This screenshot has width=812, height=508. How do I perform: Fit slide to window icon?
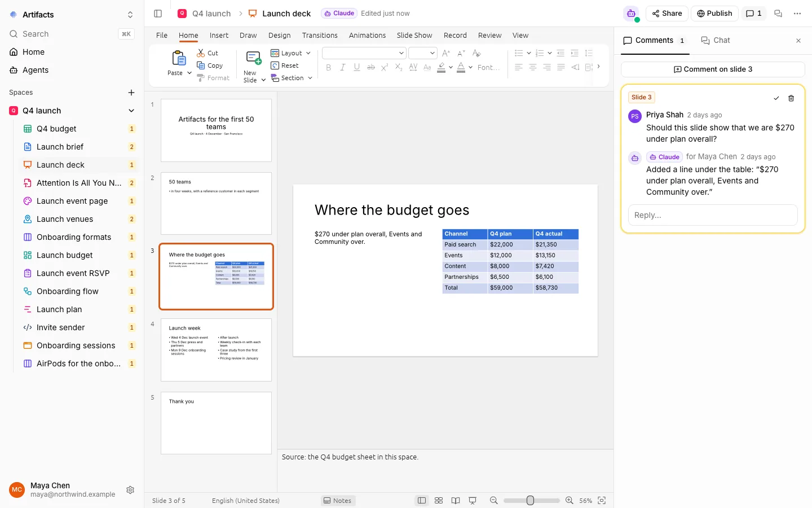tap(602, 501)
